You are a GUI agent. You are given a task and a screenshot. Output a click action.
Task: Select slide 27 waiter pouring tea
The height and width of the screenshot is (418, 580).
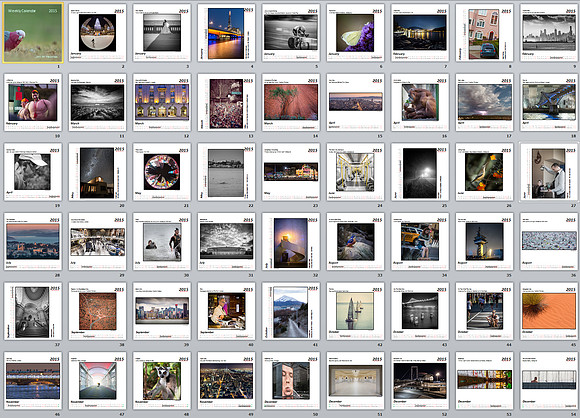click(549, 172)
